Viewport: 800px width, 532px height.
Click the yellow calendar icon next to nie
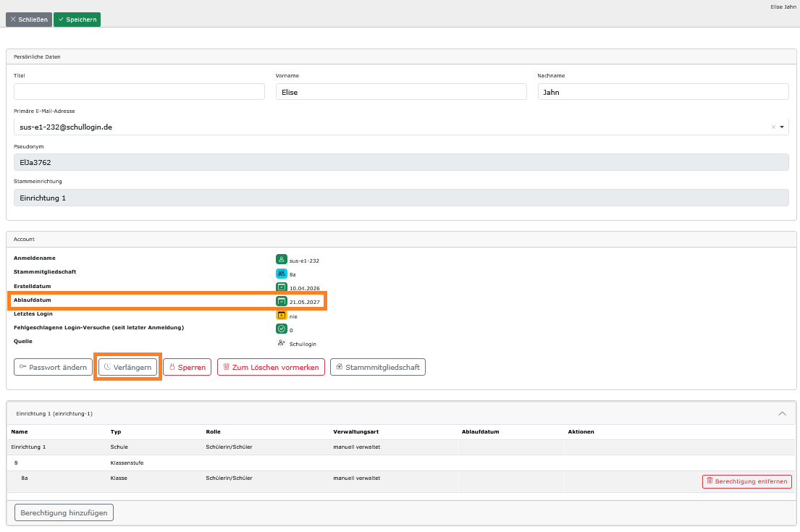281,316
